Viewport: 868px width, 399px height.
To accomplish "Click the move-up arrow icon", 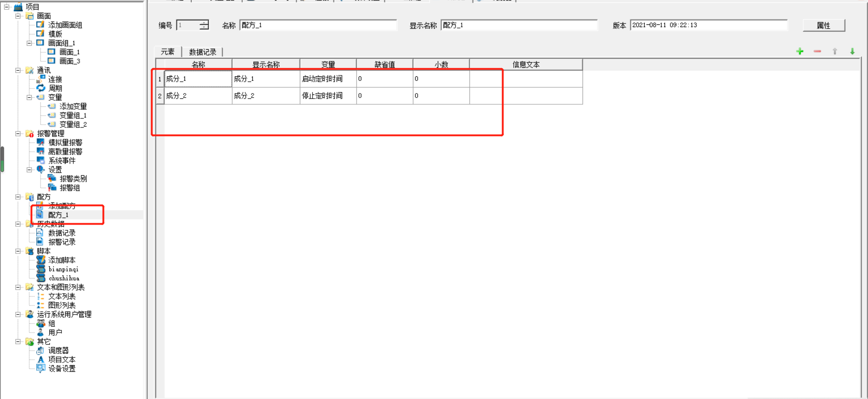I will tap(835, 52).
